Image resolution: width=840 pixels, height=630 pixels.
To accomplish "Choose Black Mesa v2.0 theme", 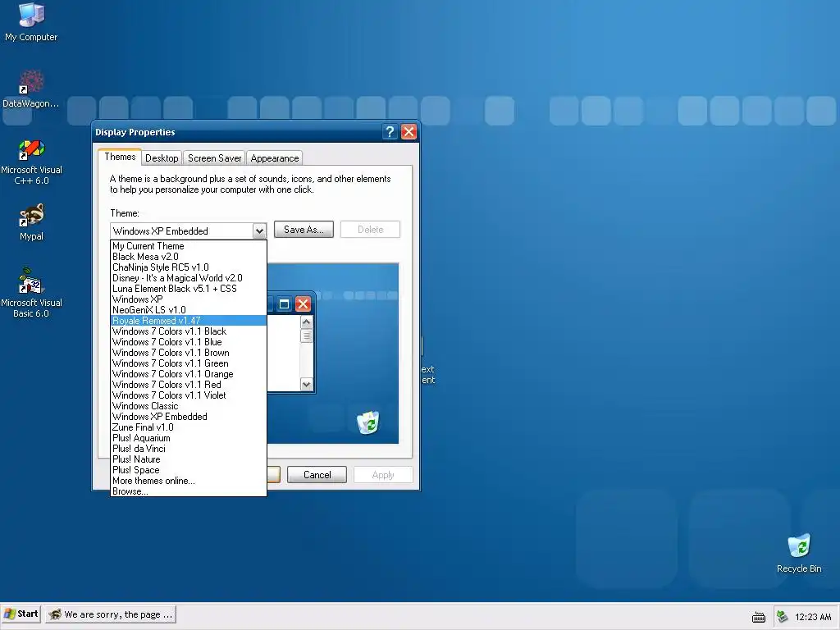I will coord(189,257).
